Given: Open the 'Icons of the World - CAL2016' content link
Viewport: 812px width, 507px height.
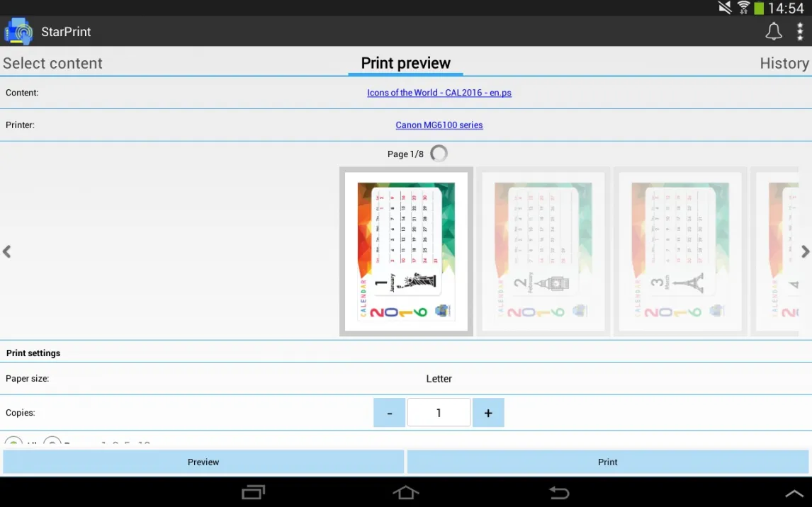Looking at the screenshot, I should pos(439,93).
